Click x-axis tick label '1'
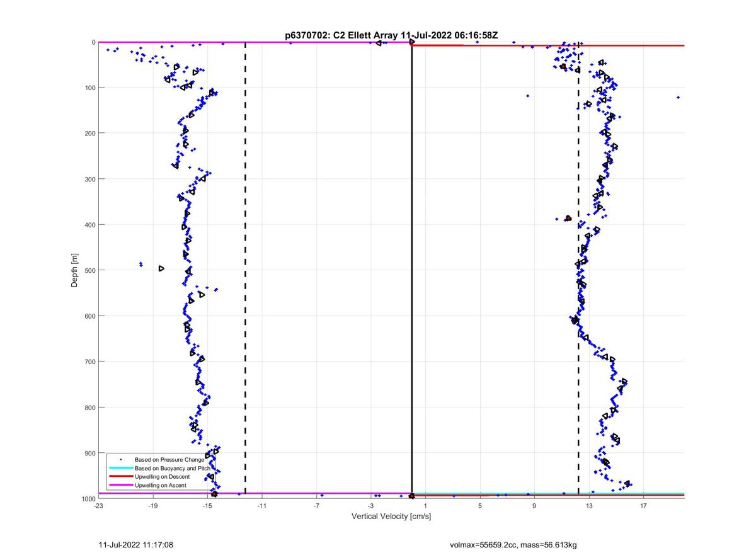 click(425, 505)
